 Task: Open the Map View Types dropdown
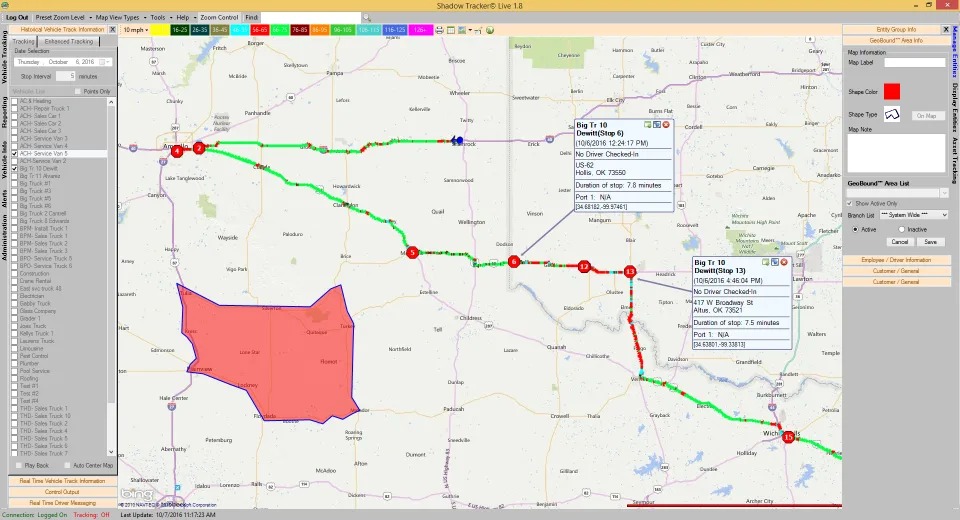click(121, 18)
